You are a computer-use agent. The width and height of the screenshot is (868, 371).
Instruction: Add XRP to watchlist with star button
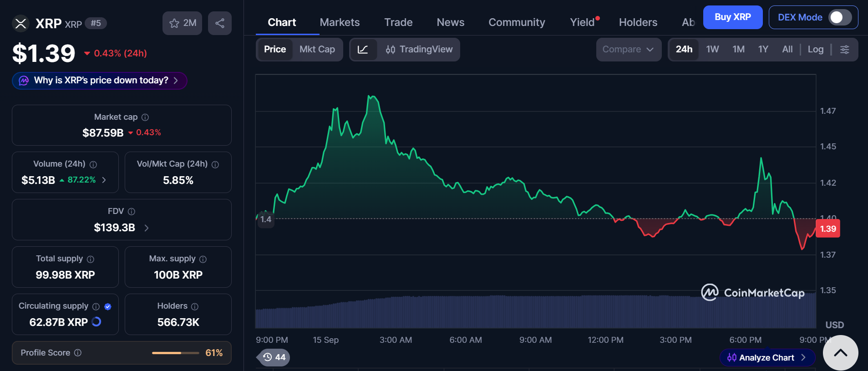click(182, 23)
